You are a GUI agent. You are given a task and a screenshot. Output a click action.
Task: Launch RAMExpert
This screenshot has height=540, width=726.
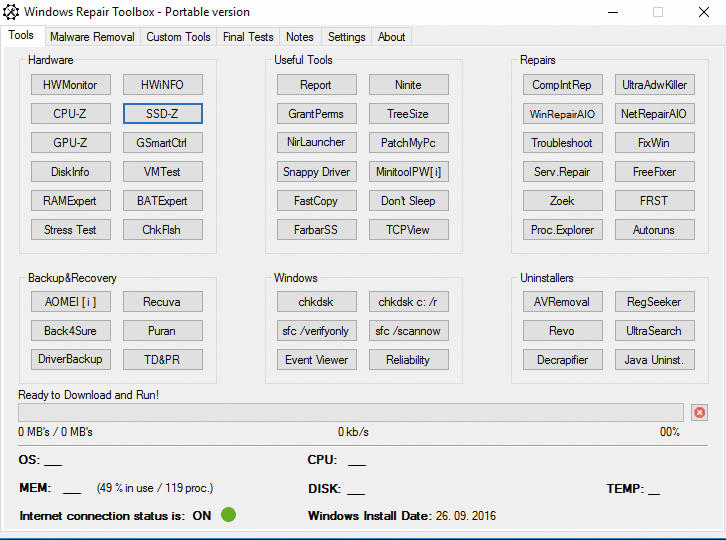(x=71, y=201)
